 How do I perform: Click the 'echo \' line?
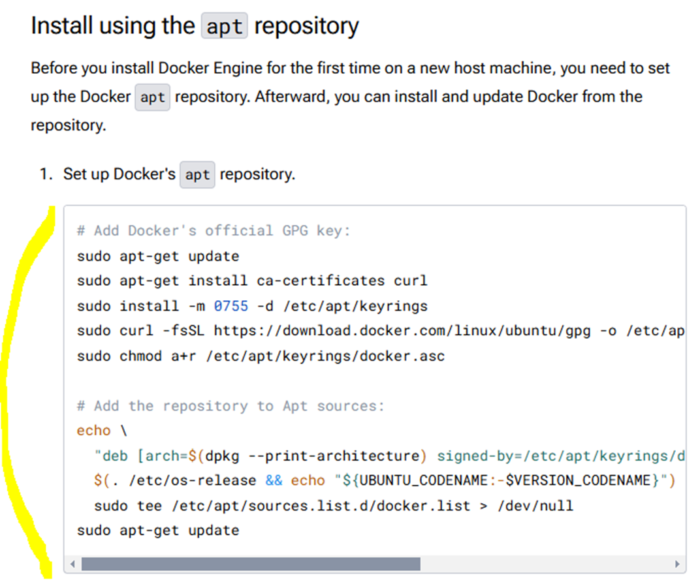pyautogui.click(x=103, y=431)
